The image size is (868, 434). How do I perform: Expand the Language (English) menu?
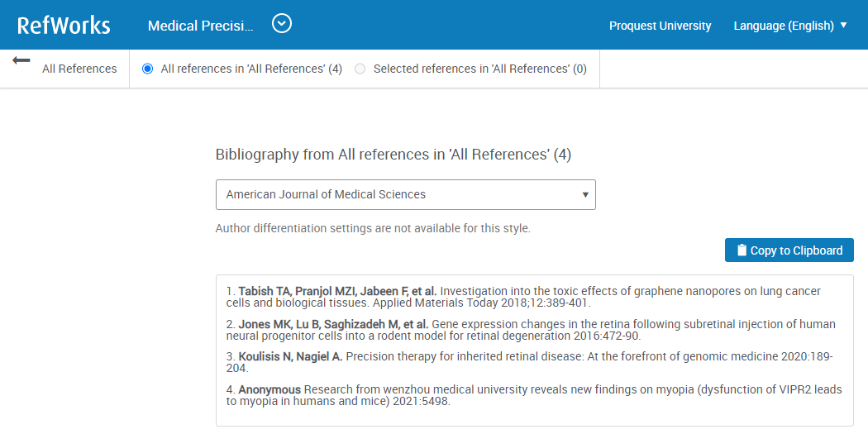click(x=783, y=26)
